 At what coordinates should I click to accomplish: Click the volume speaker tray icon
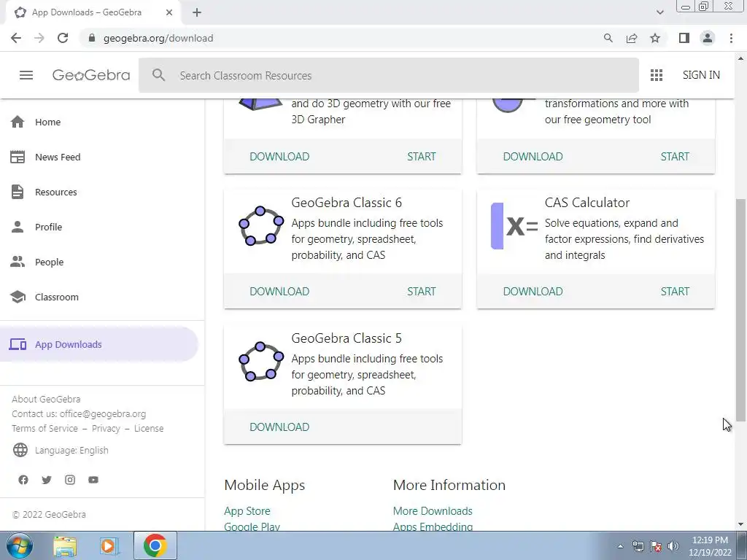tap(673, 545)
